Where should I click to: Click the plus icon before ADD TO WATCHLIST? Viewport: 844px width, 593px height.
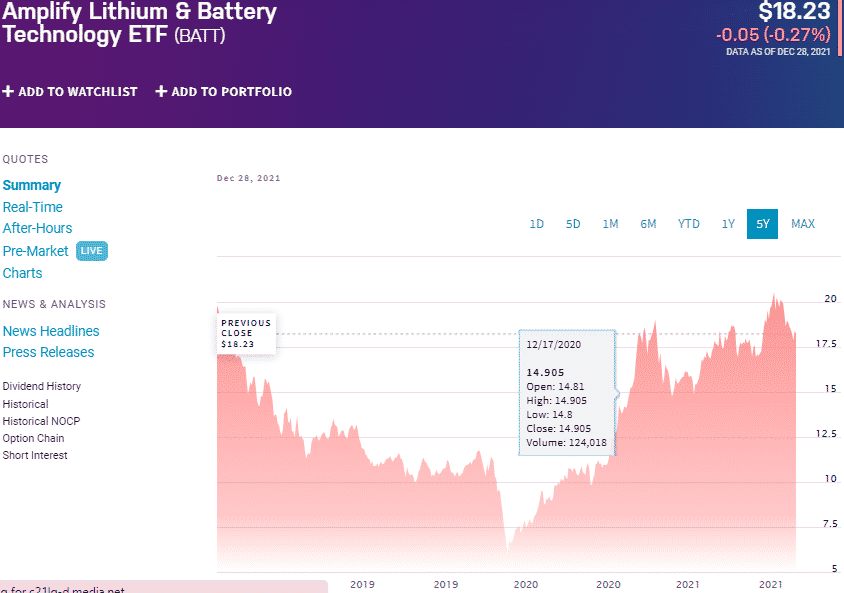(x=9, y=91)
